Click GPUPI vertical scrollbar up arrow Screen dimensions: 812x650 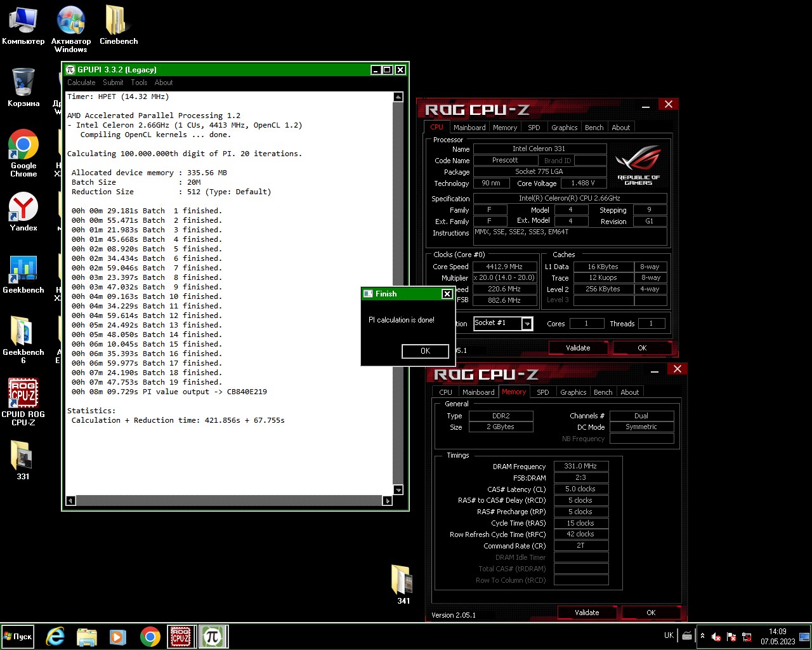[x=398, y=97]
